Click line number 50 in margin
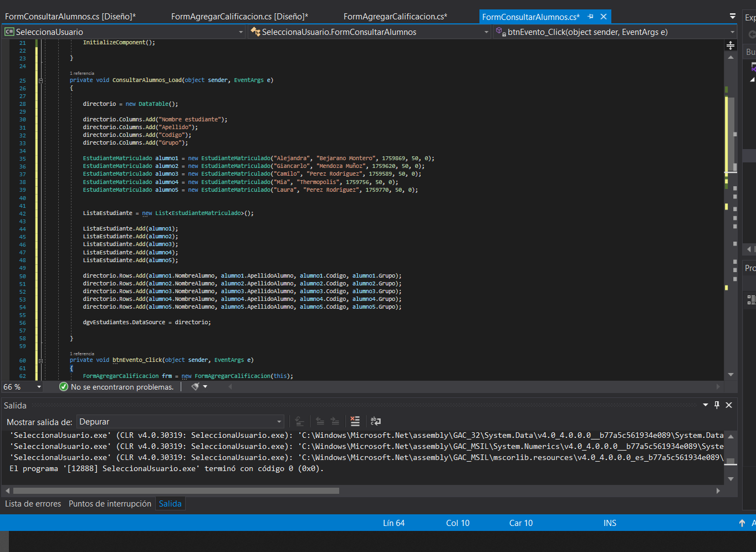Screen dimensions: 756x552 22,276
